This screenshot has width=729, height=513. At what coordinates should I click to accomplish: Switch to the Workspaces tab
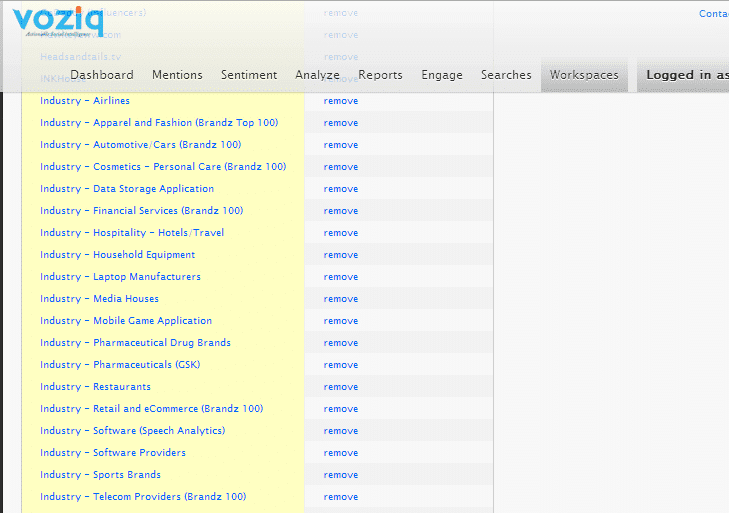(x=584, y=75)
